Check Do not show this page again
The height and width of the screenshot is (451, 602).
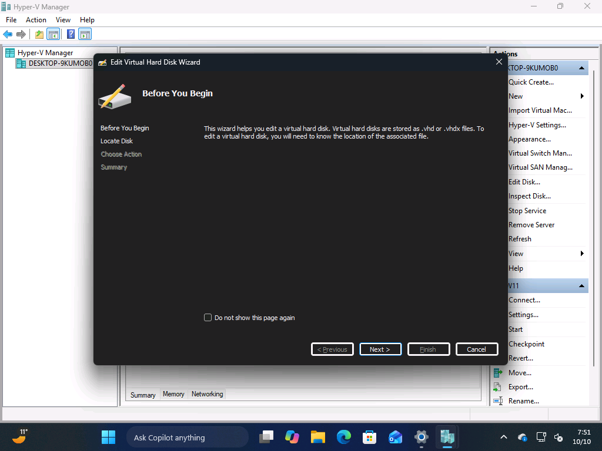pos(208,317)
